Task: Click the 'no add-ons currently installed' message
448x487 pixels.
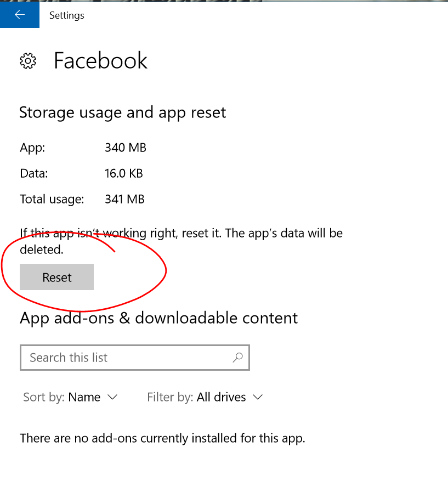Action: coord(162,438)
